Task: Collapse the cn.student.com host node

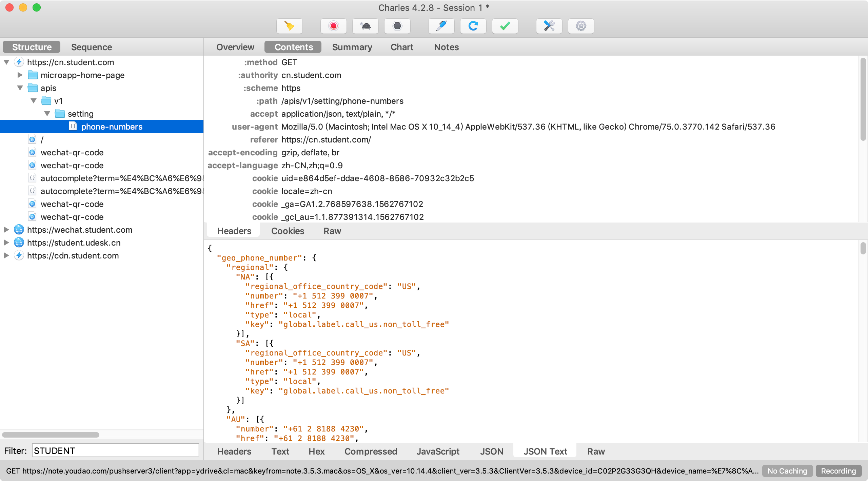Action: tap(6, 62)
